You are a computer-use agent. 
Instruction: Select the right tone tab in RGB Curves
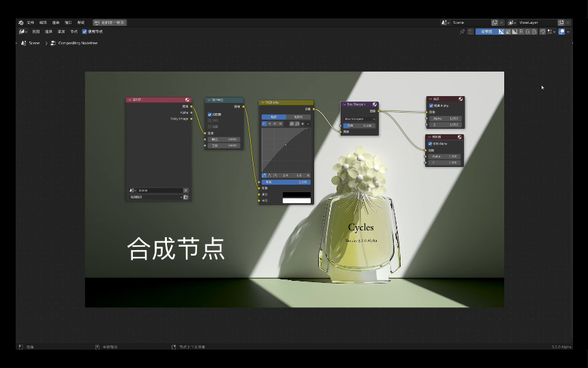click(298, 117)
